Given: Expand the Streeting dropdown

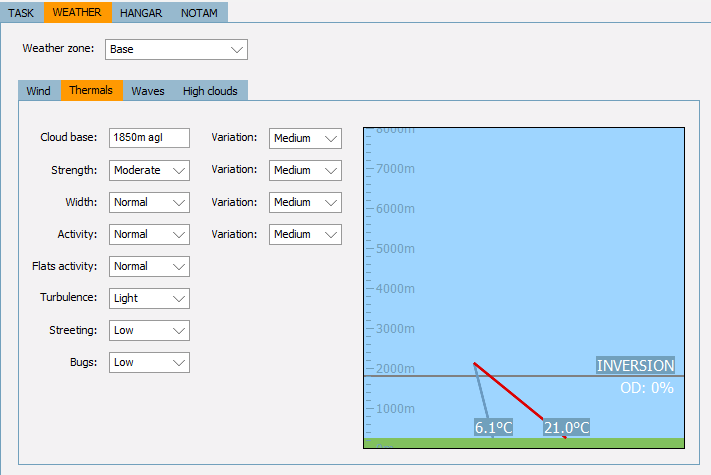Looking at the screenshot, I should (149, 330).
